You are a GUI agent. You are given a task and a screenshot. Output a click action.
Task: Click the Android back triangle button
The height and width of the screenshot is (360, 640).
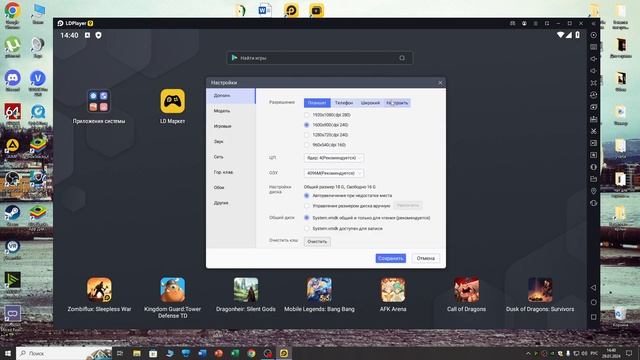(x=593, y=288)
